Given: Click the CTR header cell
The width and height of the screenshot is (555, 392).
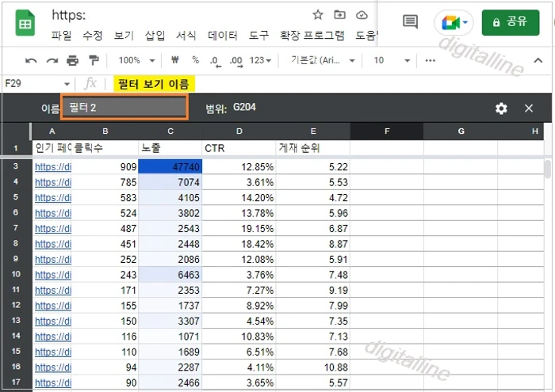Looking at the screenshot, I should tap(239, 148).
